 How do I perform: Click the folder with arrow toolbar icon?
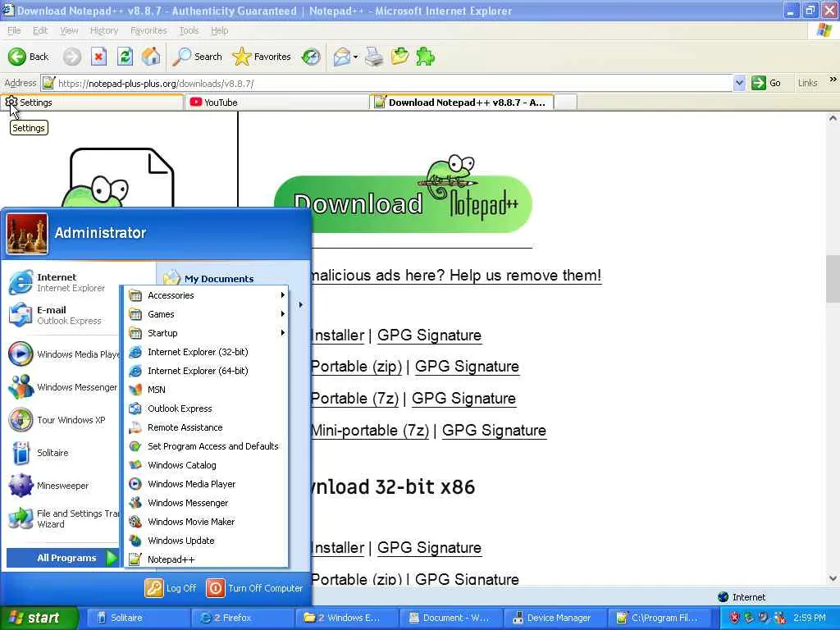[399, 57]
